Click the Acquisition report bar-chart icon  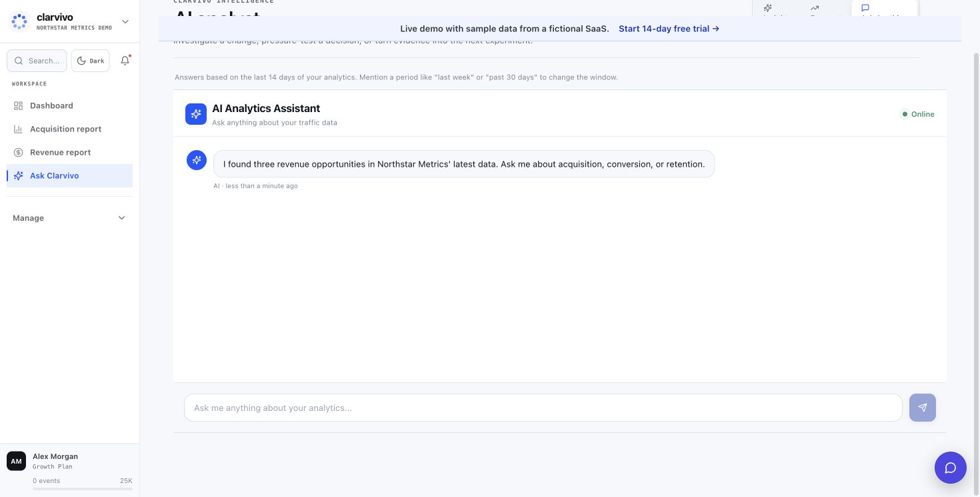point(18,129)
